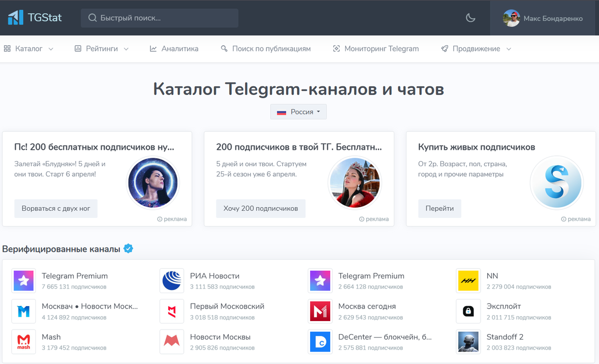Screen dimensions: 599x364
Task: Toggle dark mode moon icon
Action: [x=470, y=17]
